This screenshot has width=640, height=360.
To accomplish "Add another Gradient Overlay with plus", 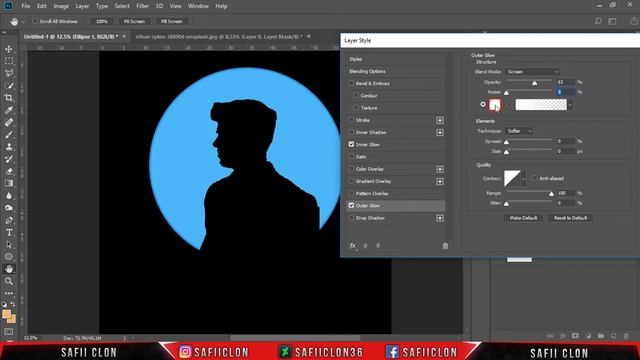I will pos(440,181).
